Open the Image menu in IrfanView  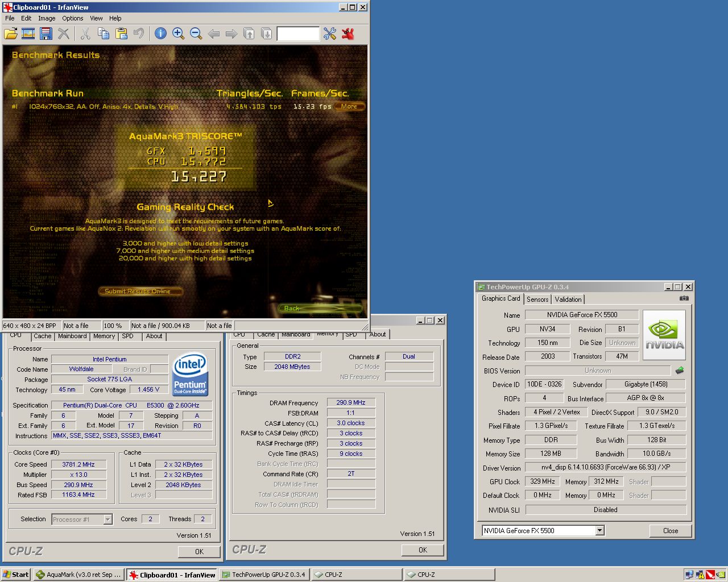coord(47,18)
